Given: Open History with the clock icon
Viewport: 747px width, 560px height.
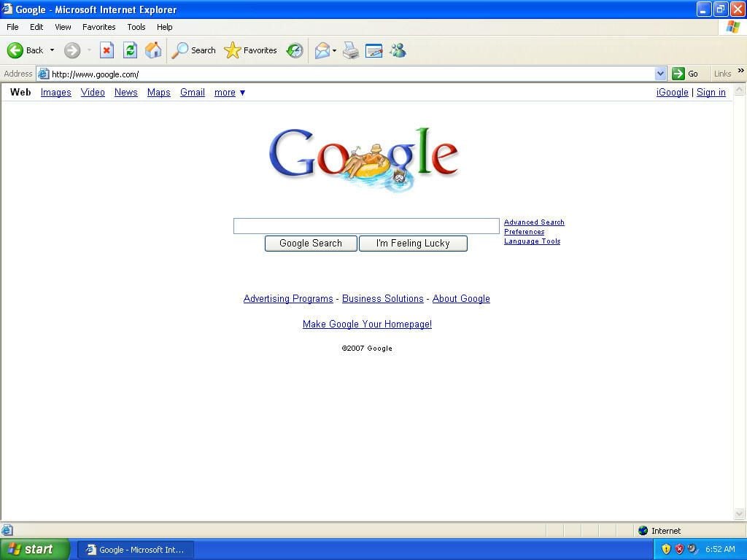Looking at the screenshot, I should coord(295,50).
